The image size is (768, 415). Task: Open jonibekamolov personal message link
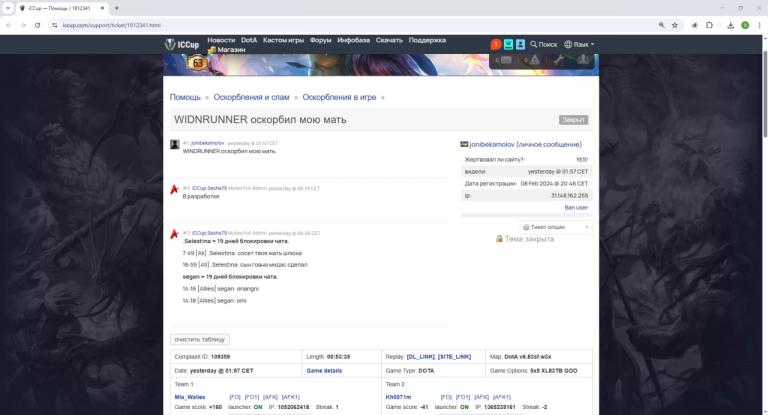526,145
